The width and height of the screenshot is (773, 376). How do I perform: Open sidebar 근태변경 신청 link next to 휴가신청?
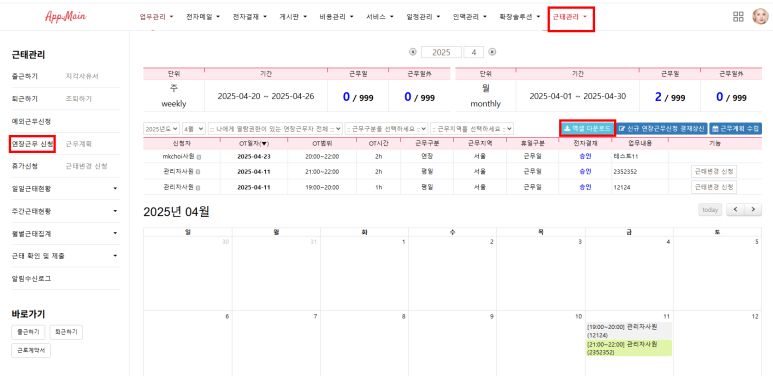tap(87, 166)
